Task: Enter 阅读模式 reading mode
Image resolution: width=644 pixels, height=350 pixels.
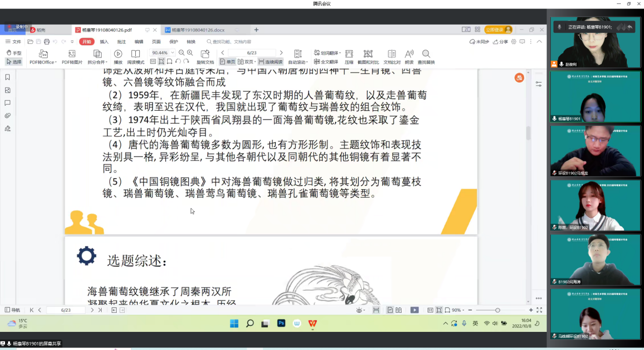Action: click(135, 57)
